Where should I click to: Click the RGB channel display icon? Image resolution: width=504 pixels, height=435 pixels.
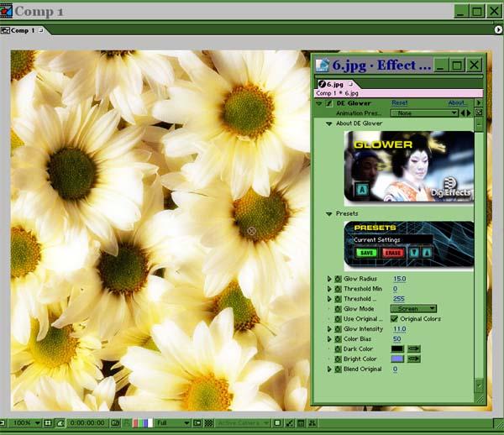pos(143,422)
